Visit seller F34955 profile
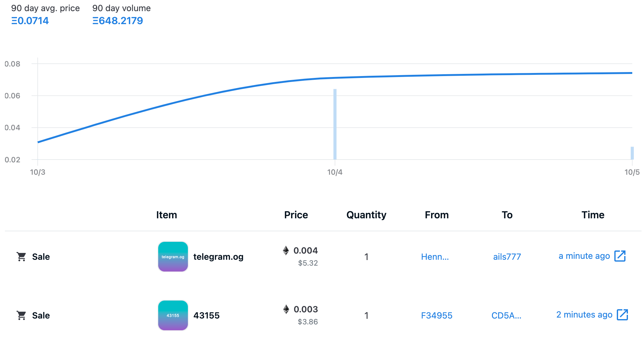 [437, 315]
